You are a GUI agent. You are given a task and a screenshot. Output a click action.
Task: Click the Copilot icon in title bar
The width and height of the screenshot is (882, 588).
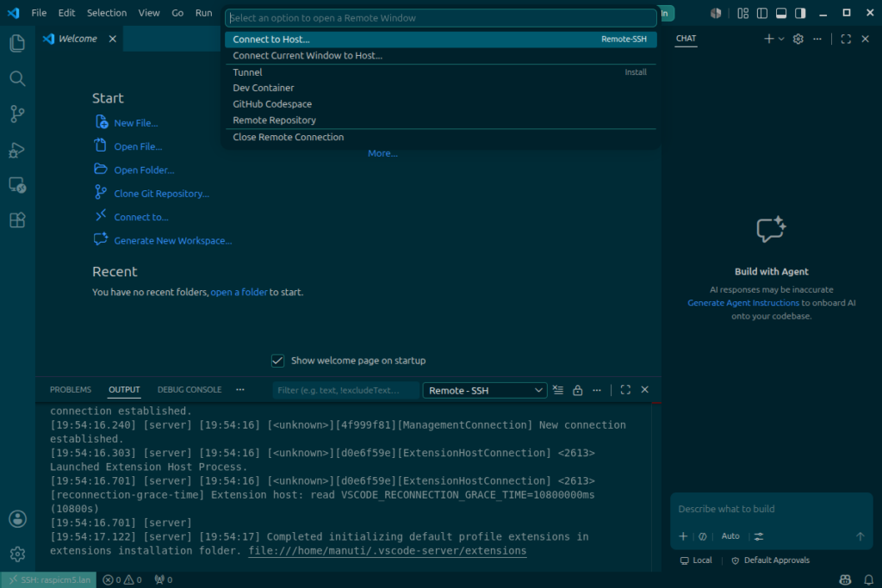tap(716, 13)
